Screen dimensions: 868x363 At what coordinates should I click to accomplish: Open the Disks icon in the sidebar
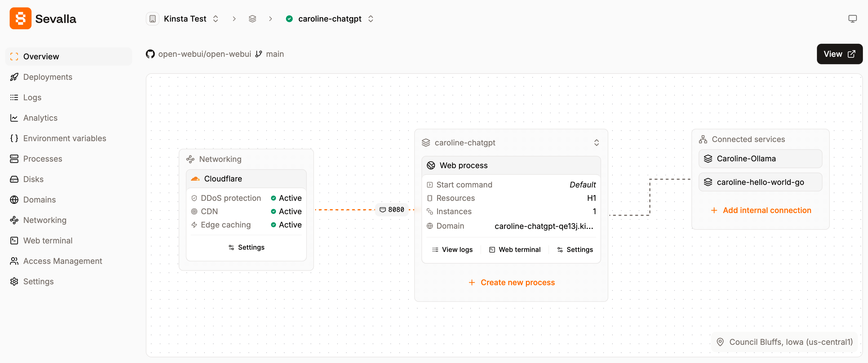[14, 179]
